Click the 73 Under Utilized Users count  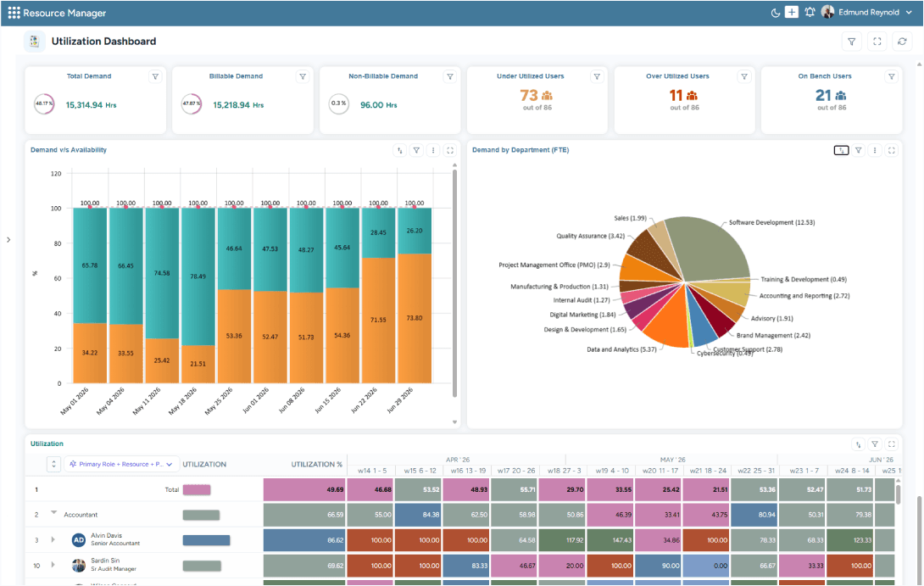coord(529,95)
